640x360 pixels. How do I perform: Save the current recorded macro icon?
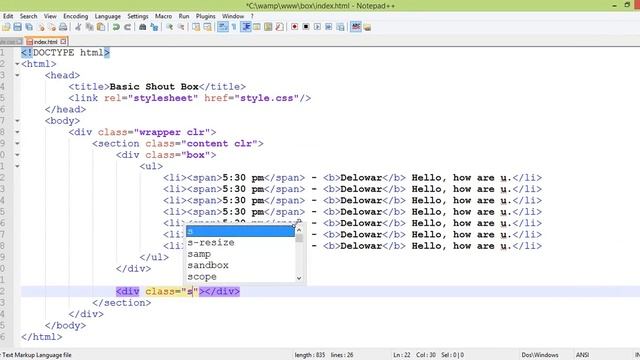[340, 27]
